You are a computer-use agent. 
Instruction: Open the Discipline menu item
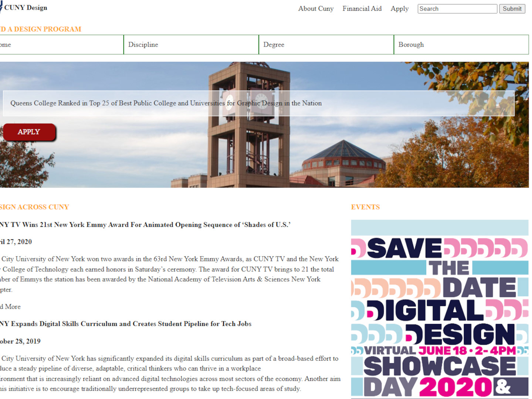(191, 45)
